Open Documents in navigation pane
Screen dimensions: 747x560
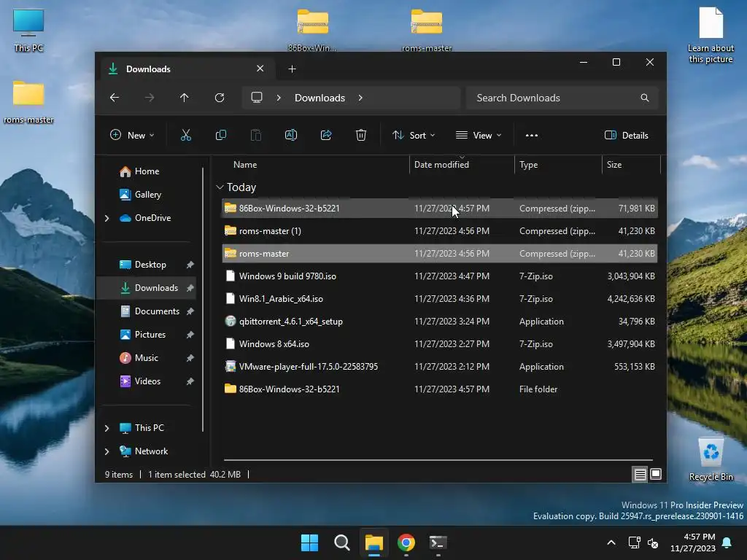click(157, 311)
